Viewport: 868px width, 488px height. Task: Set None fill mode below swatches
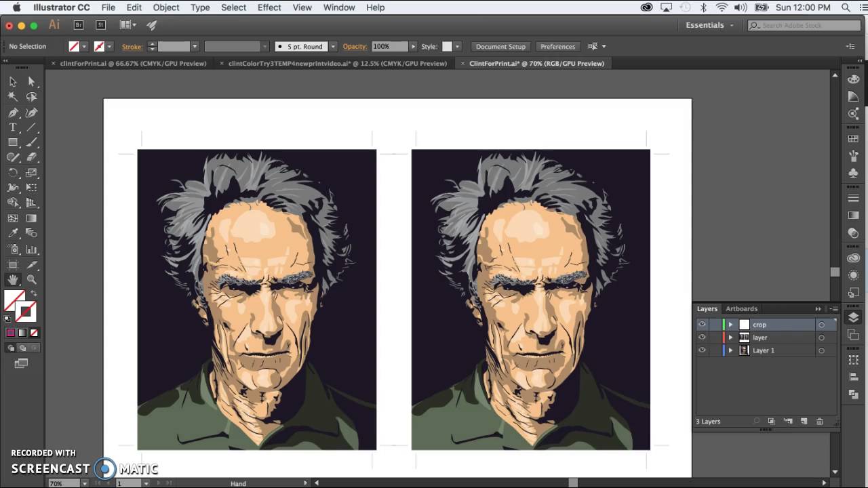click(x=34, y=333)
